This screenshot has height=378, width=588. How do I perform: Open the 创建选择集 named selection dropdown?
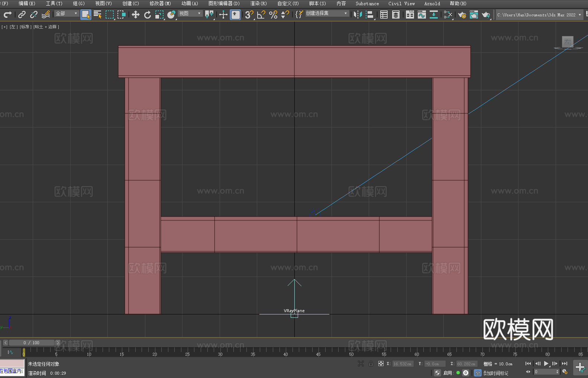tap(327, 13)
